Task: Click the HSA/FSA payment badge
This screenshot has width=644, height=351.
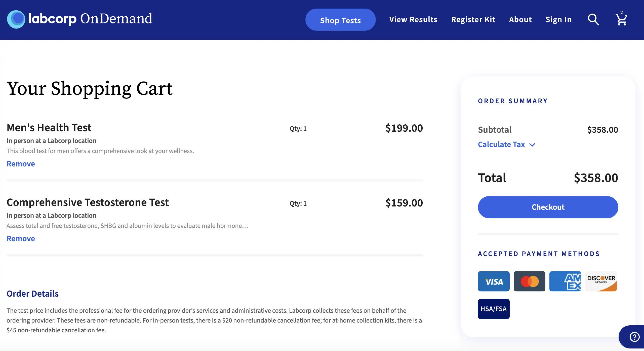Action: tap(494, 309)
